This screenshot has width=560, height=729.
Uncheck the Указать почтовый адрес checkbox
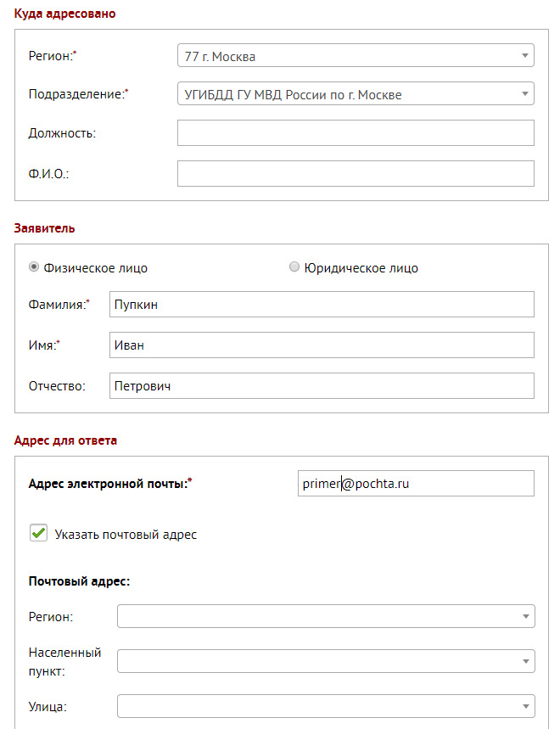(x=38, y=533)
